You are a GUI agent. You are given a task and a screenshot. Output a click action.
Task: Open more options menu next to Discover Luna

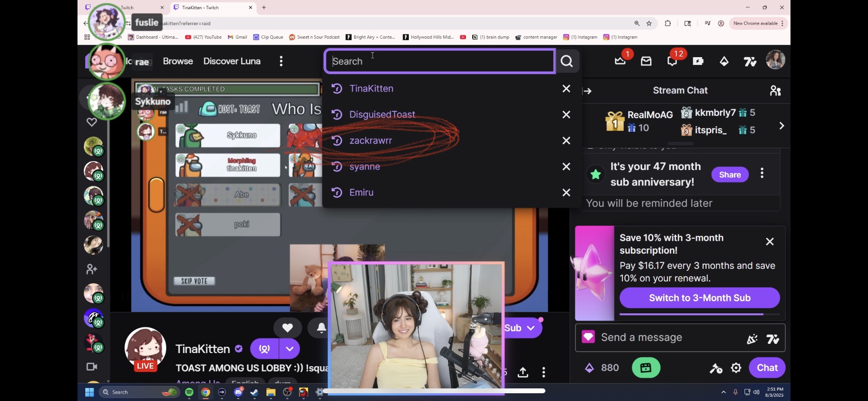[281, 61]
